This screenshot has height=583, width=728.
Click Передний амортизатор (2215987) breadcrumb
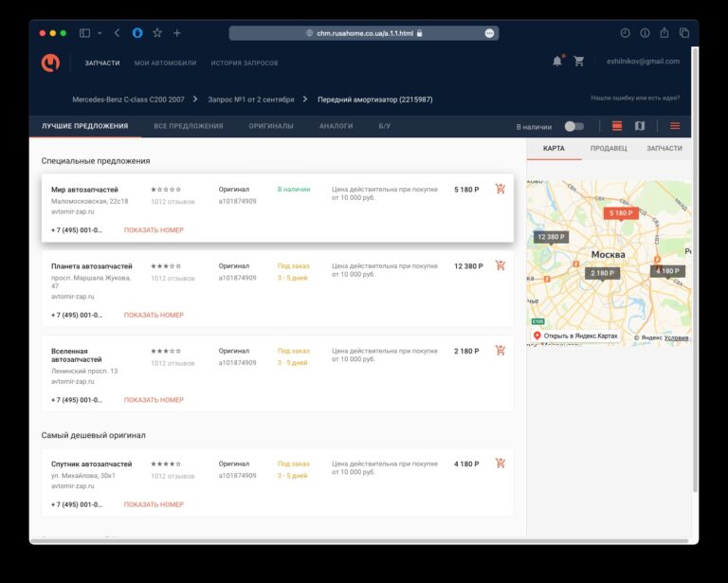pyautogui.click(x=375, y=100)
